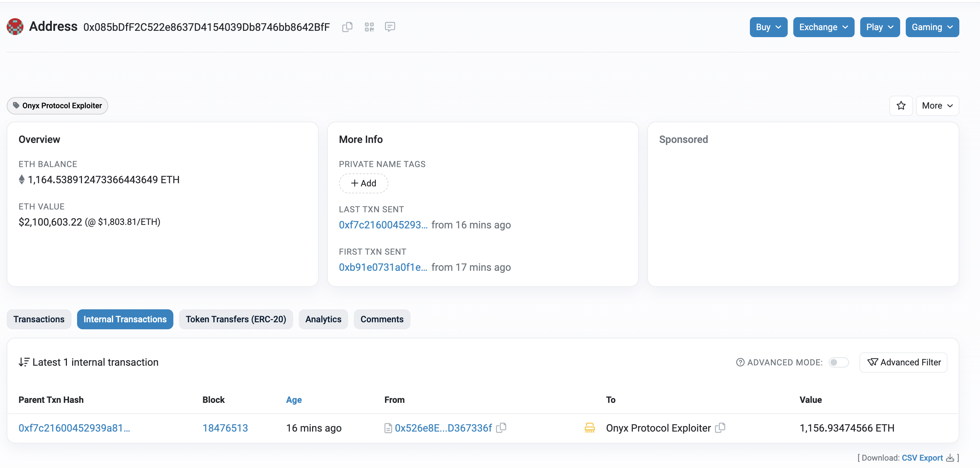Viewport: 980px width, 468px height.
Task: Click the address blockie avatar icon
Action: [15, 27]
